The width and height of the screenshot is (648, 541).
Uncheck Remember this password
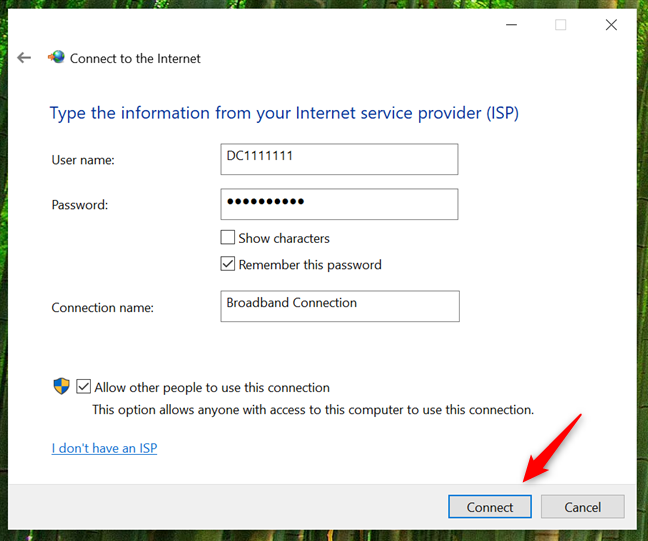click(x=228, y=264)
